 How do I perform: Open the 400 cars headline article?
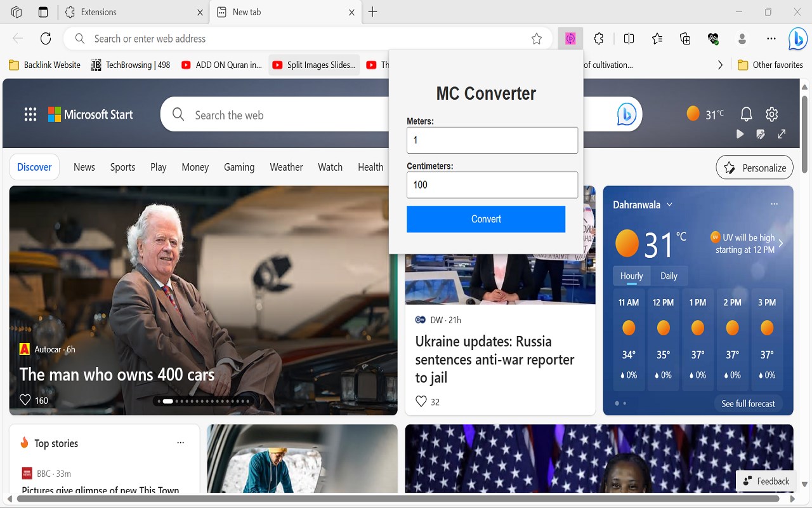point(117,375)
